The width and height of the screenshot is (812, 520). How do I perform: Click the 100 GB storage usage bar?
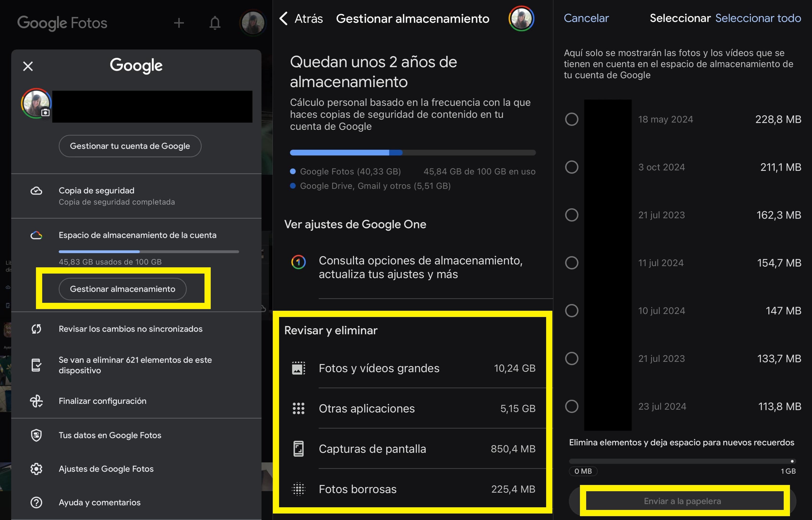tap(413, 153)
